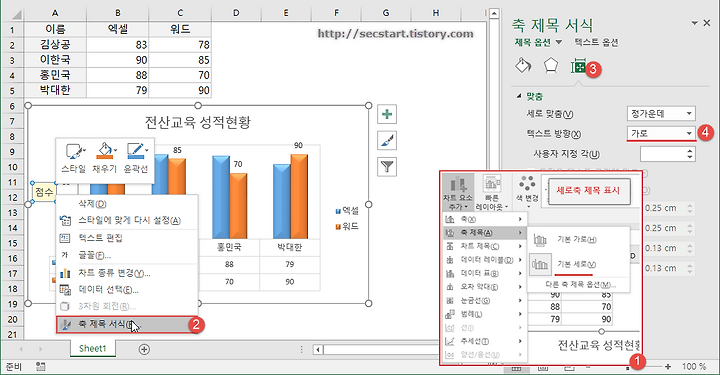Open the 텍스트 방향 dropdown showing 가로
This screenshot has width=720, height=375.
point(661,134)
